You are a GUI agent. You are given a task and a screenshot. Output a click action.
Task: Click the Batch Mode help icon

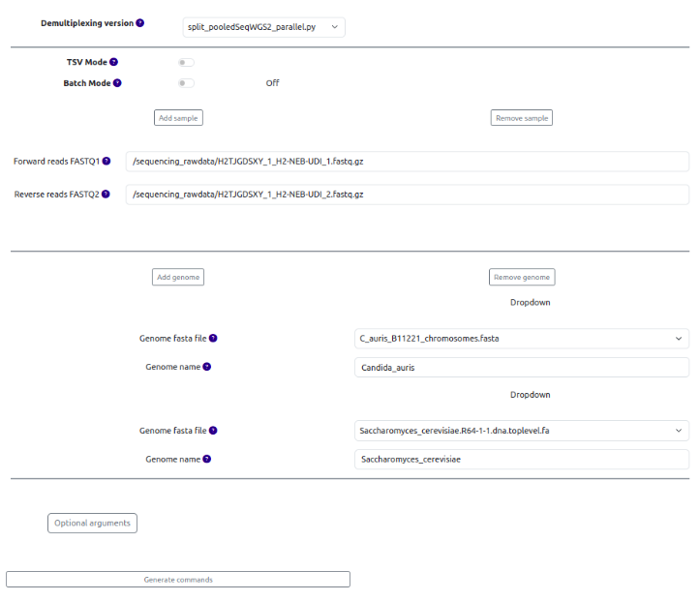117,83
